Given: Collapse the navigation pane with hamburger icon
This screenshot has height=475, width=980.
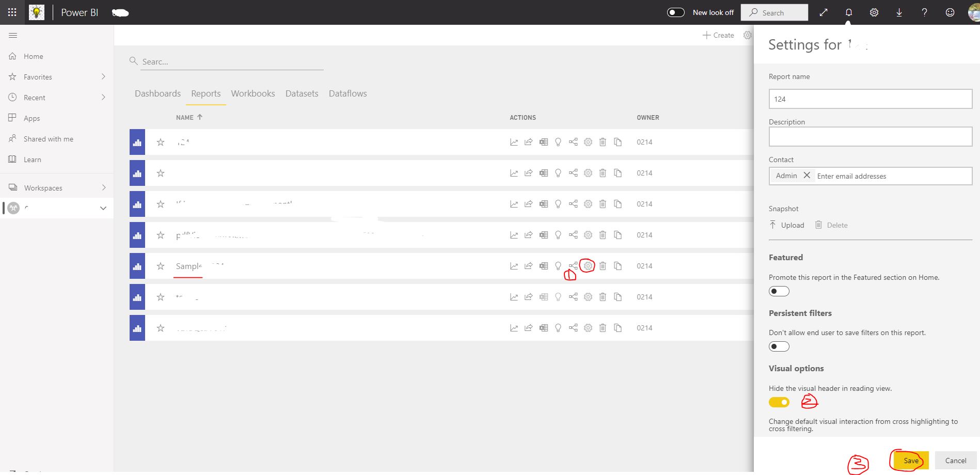Looking at the screenshot, I should tap(13, 35).
